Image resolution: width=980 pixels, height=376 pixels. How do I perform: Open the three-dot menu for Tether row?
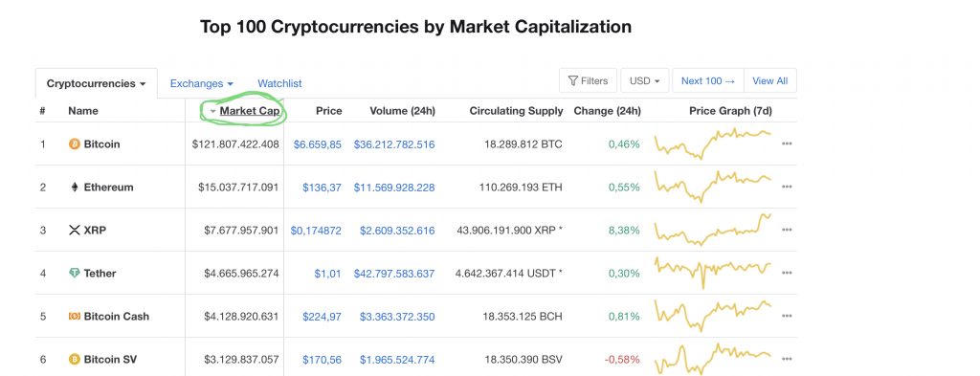click(787, 273)
